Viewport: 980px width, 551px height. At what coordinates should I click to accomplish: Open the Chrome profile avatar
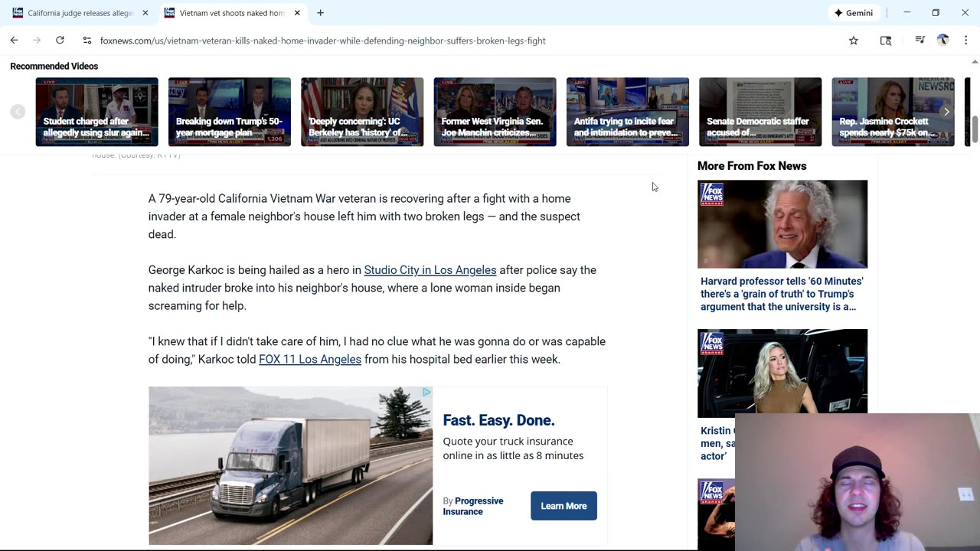click(942, 41)
